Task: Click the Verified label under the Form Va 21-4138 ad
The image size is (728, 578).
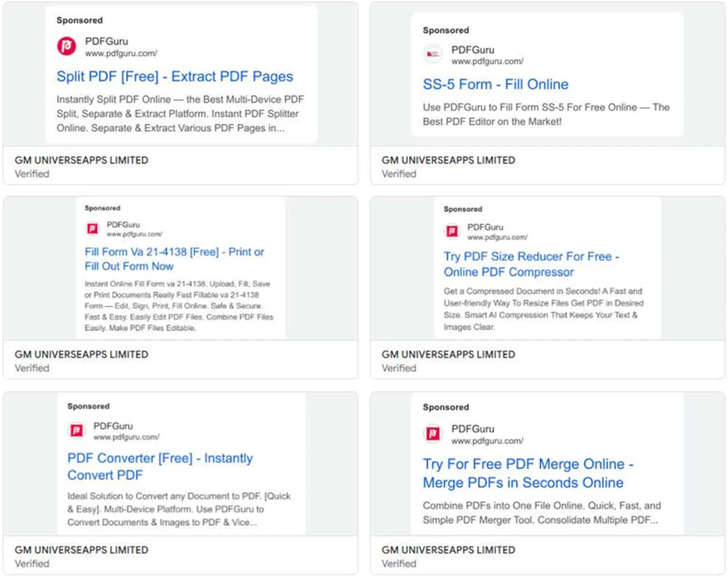Action: point(32,368)
